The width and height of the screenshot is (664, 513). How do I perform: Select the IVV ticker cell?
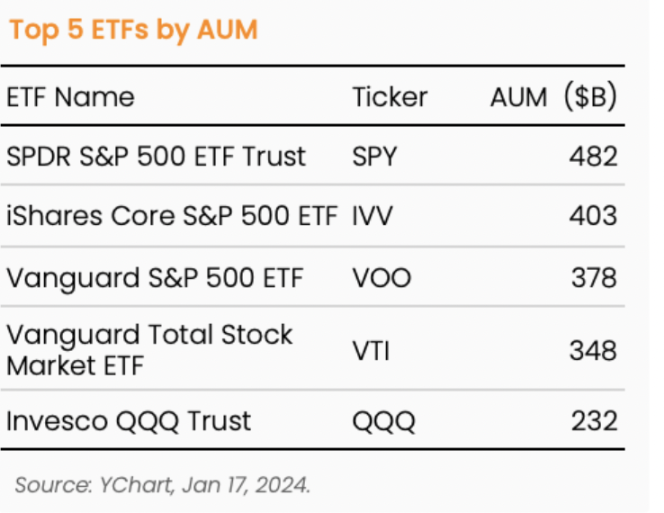pyautogui.click(x=373, y=216)
